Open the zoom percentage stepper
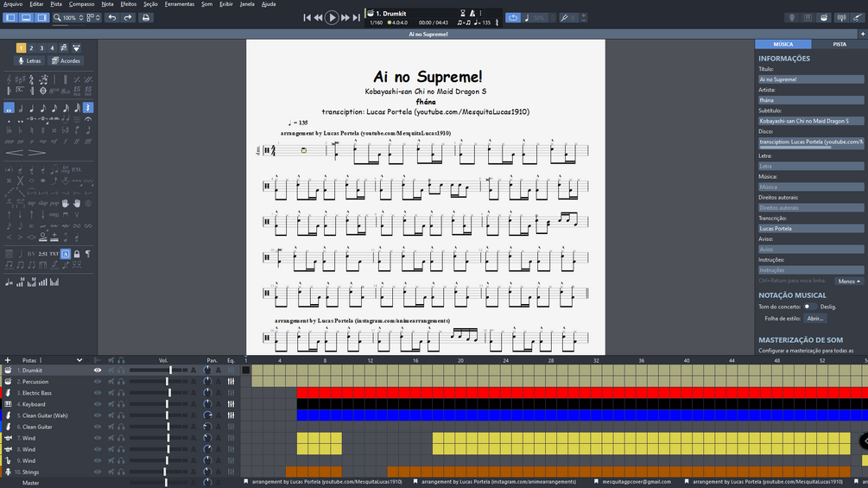The height and width of the screenshot is (488, 868). click(81, 17)
